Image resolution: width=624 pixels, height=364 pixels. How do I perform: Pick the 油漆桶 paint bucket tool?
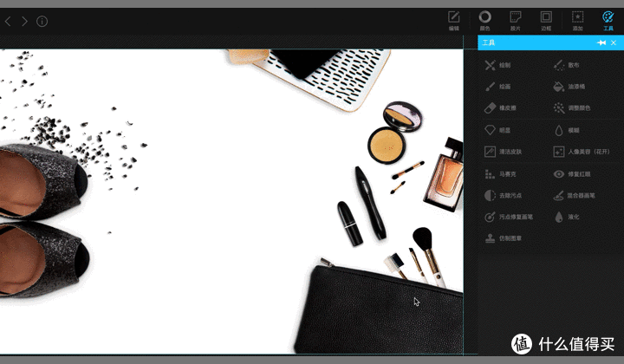click(569, 87)
